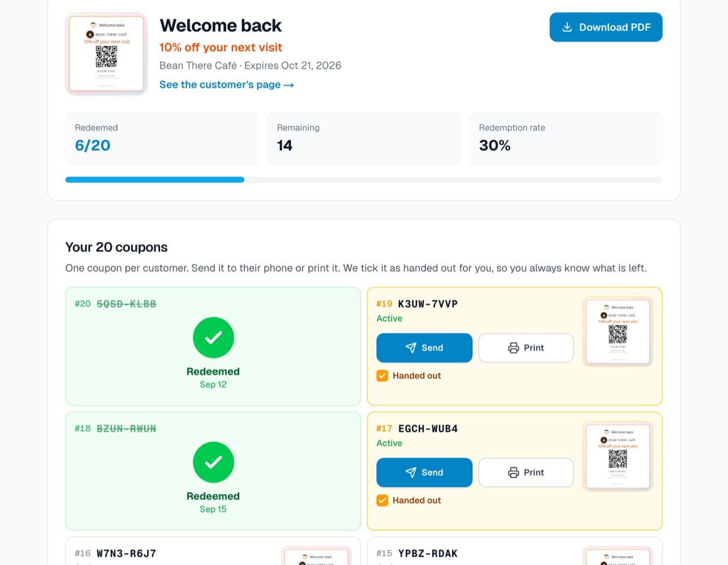Viewport: 728px width, 565px height.
Task: Send coupon #17 EGCH-WUB4
Action: coord(424,472)
